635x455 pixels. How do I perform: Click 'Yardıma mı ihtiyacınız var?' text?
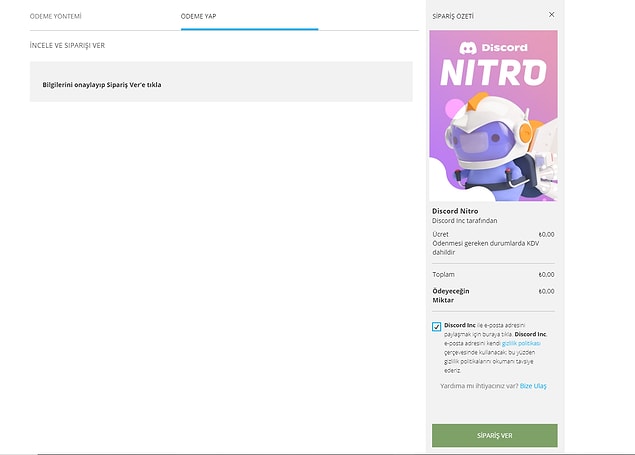coord(479,386)
